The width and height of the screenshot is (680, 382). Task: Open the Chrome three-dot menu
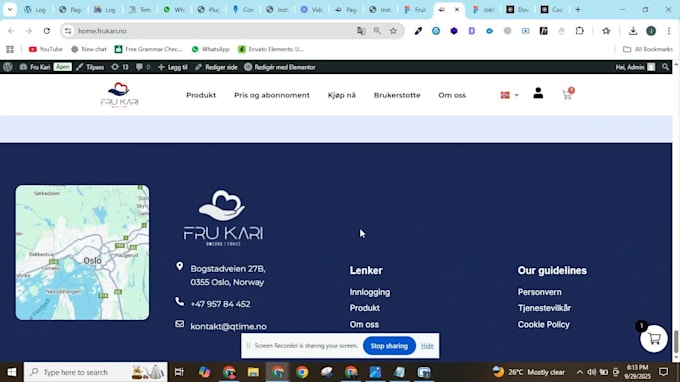pos(669,31)
